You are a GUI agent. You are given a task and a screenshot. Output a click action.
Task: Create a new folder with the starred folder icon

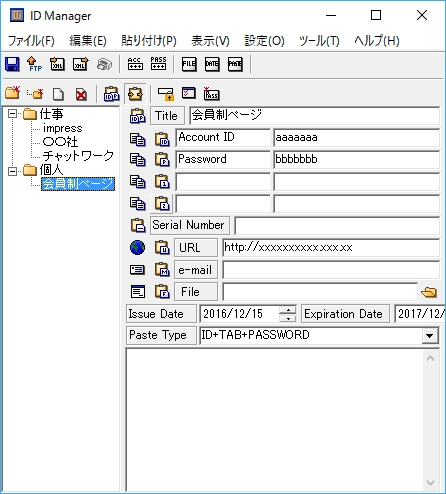coord(13,93)
